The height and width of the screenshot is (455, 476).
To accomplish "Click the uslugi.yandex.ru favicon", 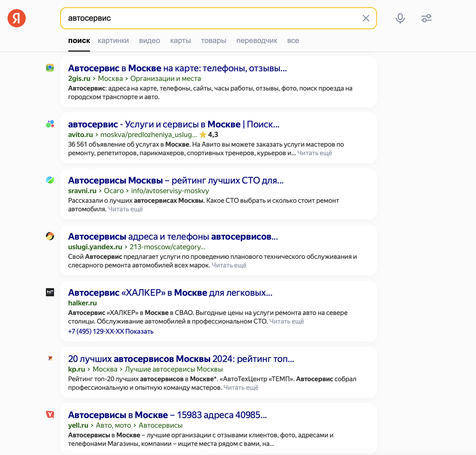I will tap(50, 236).
